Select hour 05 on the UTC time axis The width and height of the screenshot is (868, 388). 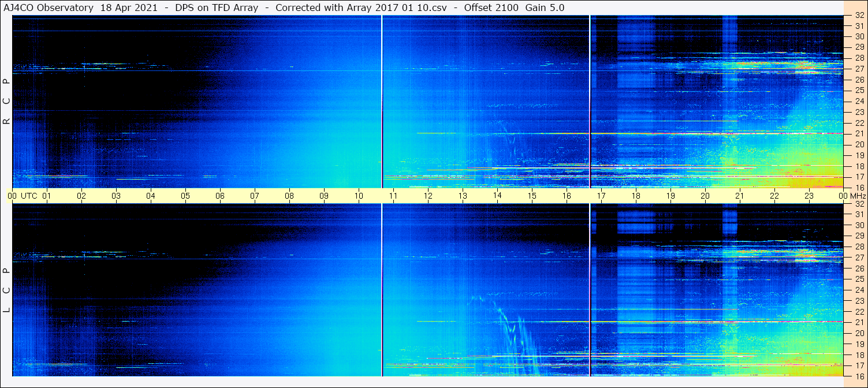185,196
